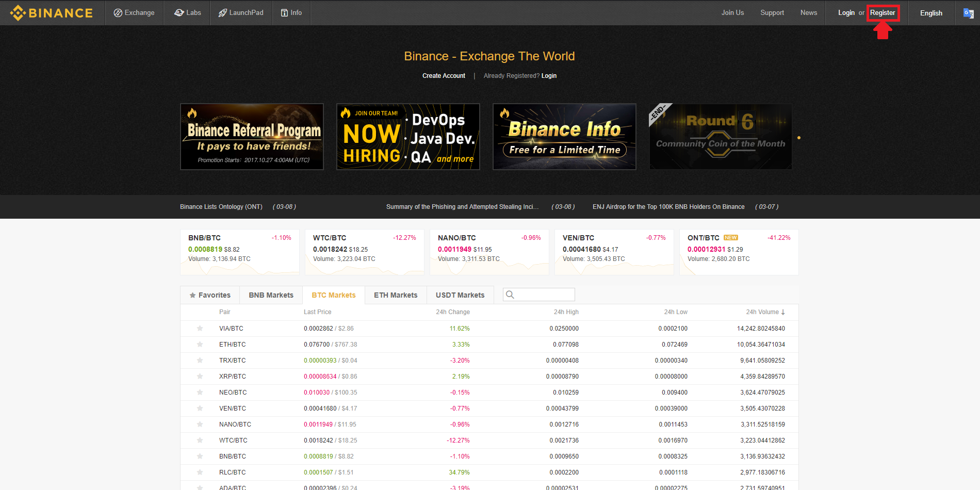Open the VIA/BTC pair row
This screenshot has height=490, width=980.
click(x=489, y=329)
